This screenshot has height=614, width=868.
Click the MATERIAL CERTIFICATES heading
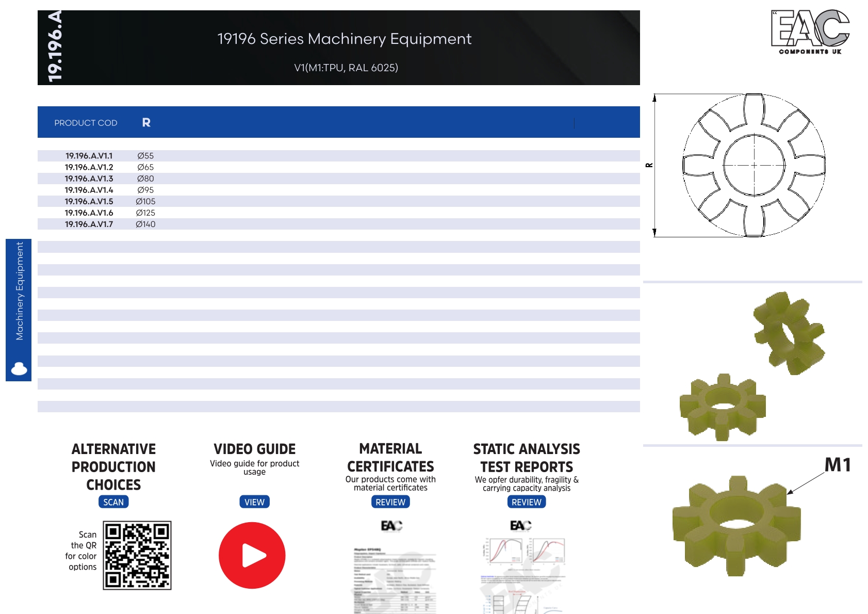pyautogui.click(x=390, y=458)
